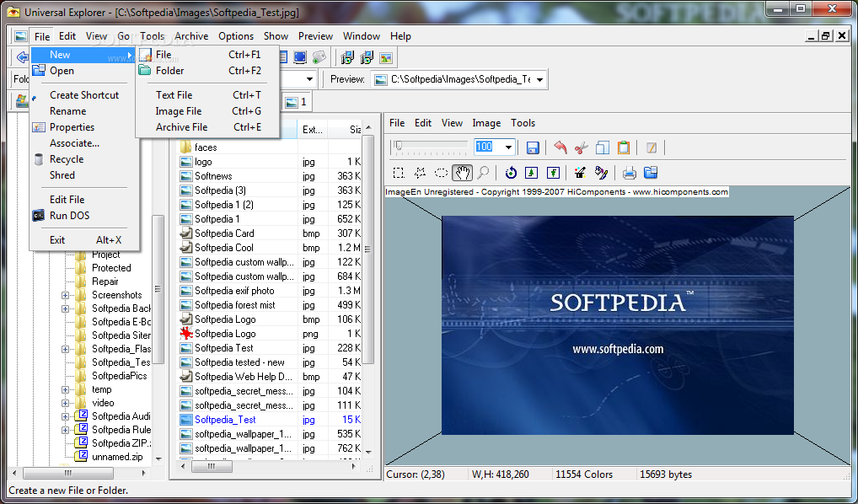The width and height of the screenshot is (858, 504).
Task: Click the file list horizontal scrollbar thumb
Action: [x=212, y=467]
